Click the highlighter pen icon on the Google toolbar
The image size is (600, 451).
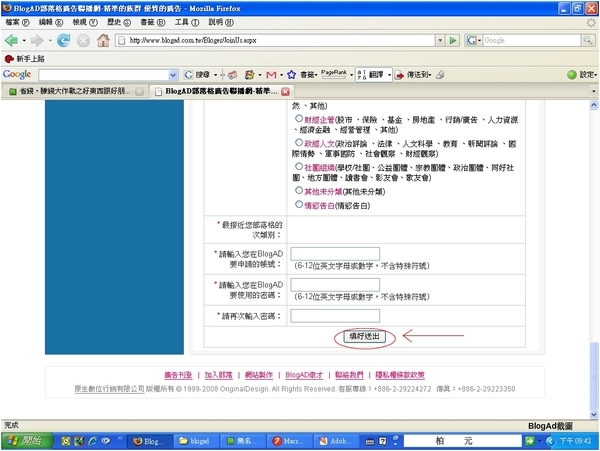(440, 75)
